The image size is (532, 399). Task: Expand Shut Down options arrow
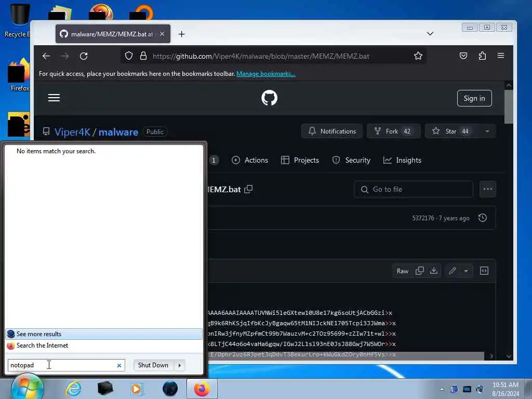[179, 365]
